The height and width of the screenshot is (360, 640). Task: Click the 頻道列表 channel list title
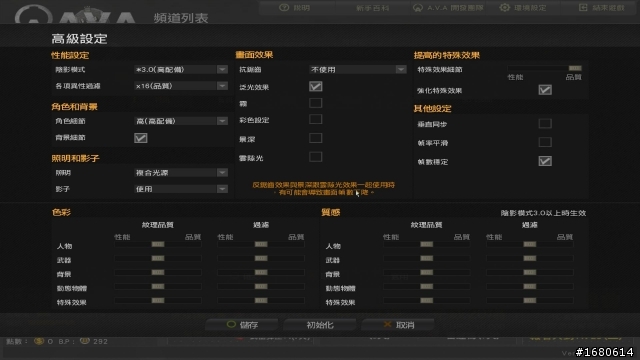coord(181,18)
